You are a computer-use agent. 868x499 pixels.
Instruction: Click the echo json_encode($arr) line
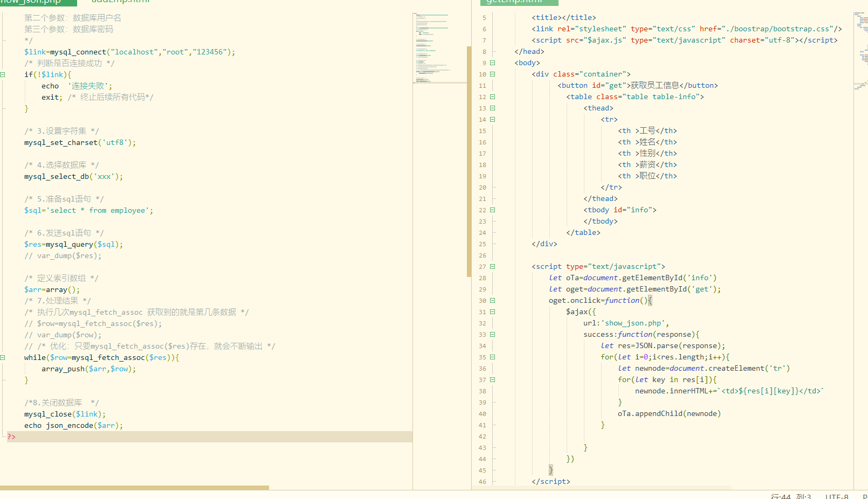tap(73, 426)
